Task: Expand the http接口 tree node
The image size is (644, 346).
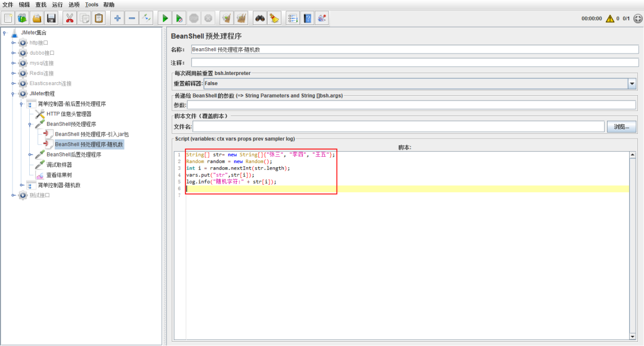Action: (13, 43)
